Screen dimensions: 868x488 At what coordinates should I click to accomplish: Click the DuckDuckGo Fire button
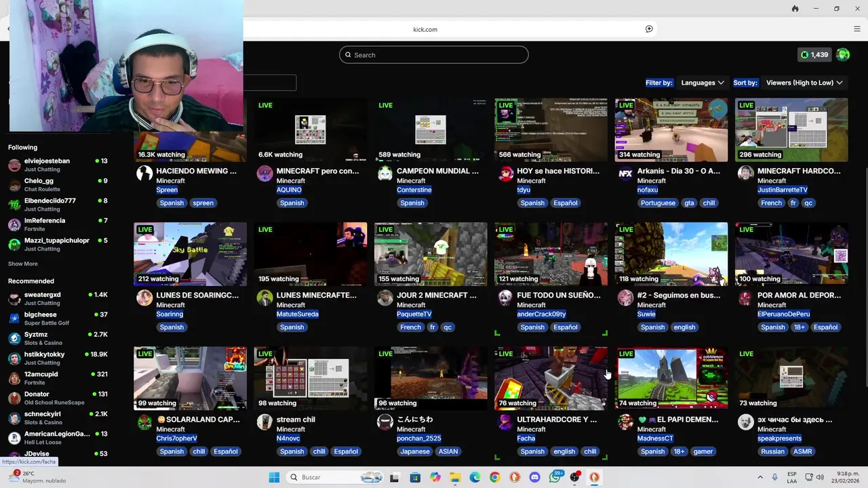point(795,9)
